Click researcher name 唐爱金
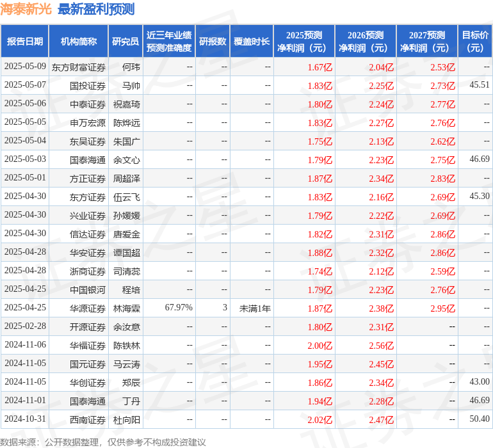The width and height of the screenshot is (493, 448). pyautogui.click(x=127, y=234)
